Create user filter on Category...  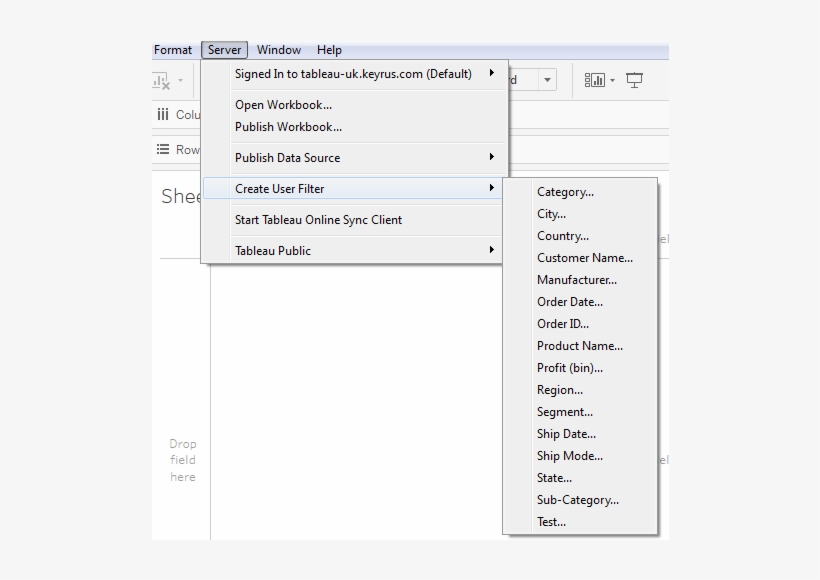click(x=580, y=192)
